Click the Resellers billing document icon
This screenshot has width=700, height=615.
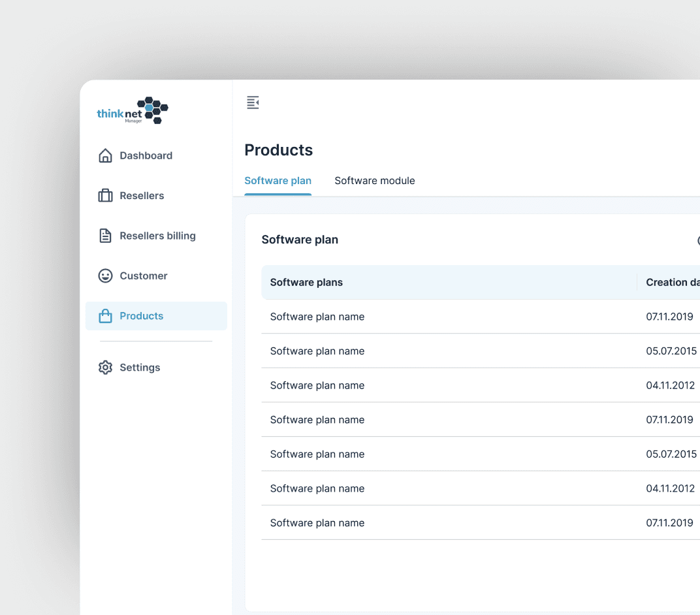coord(105,236)
